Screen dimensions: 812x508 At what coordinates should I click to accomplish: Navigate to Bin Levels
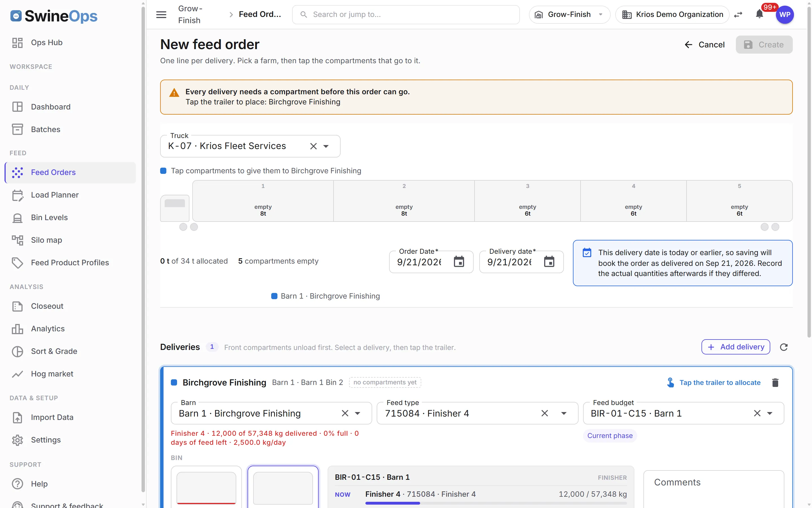pos(70,217)
